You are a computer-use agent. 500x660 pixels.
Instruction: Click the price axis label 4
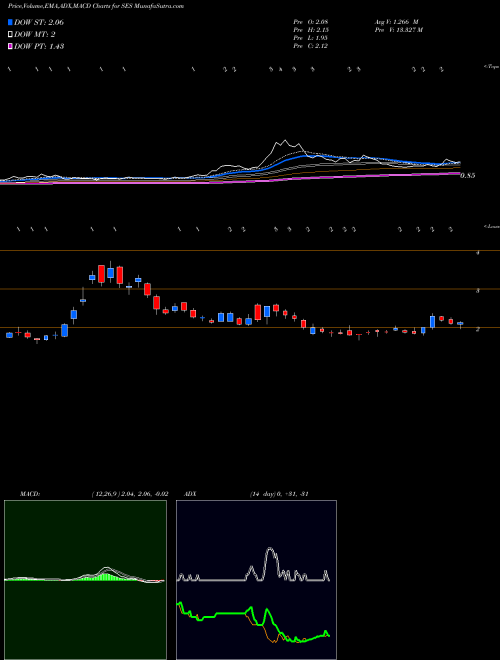(477, 253)
